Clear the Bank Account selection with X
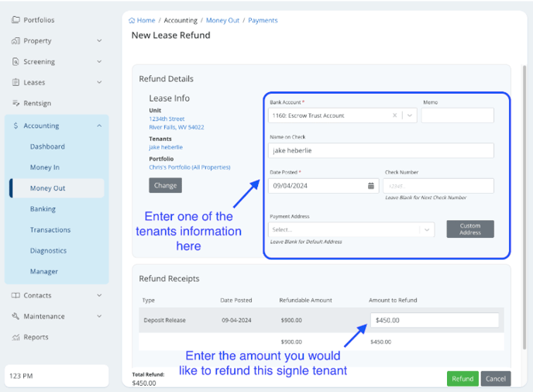This screenshot has width=533, height=392. [394, 115]
